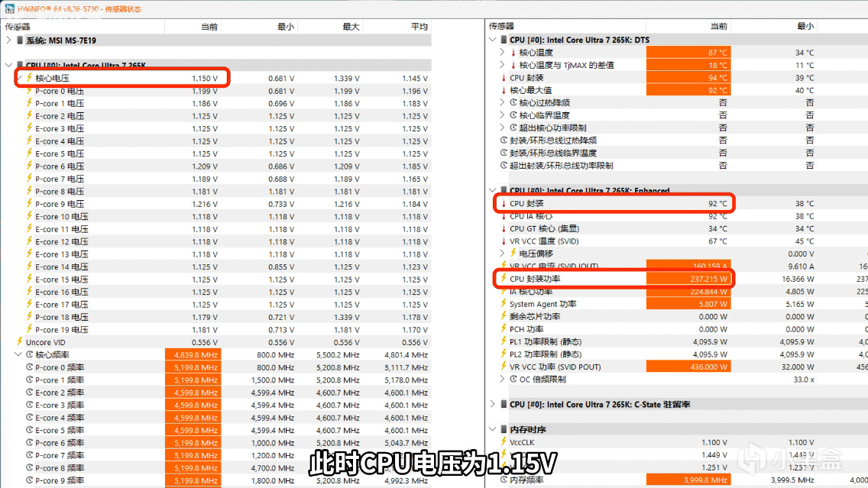The height and width of the screenshot is (488, 868).
Task: Click the 4,839.8 MHz current frequency cell
Action: [x=193, y=354]
